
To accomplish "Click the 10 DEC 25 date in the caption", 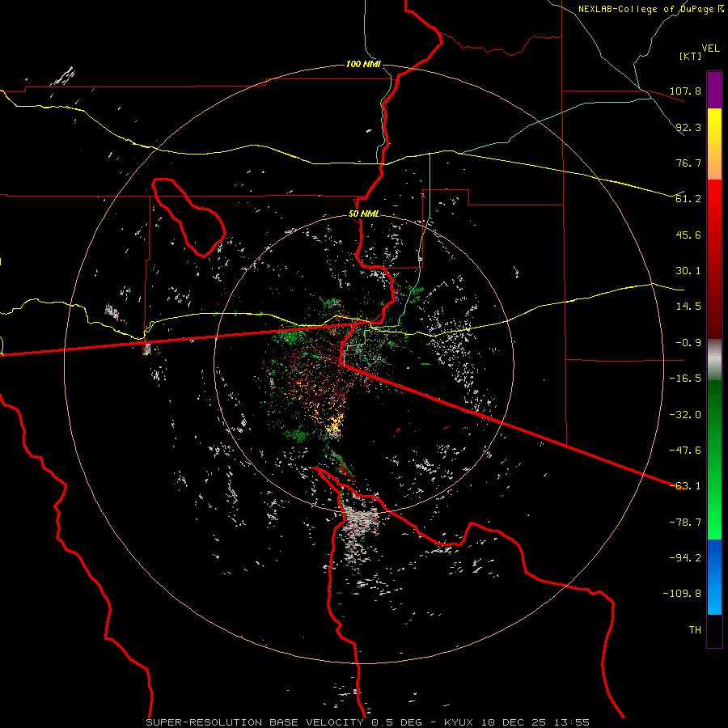I will (x=512, y=722).
